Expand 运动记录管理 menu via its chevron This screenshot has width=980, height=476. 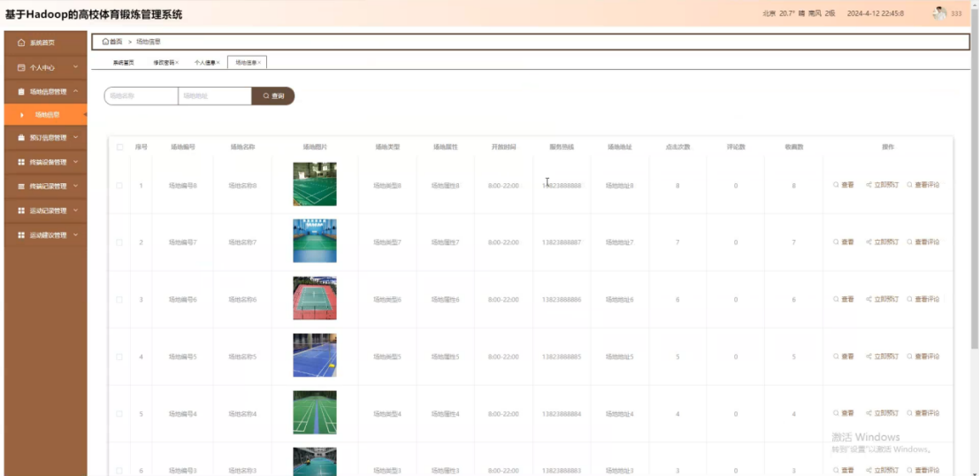(76, 211)
